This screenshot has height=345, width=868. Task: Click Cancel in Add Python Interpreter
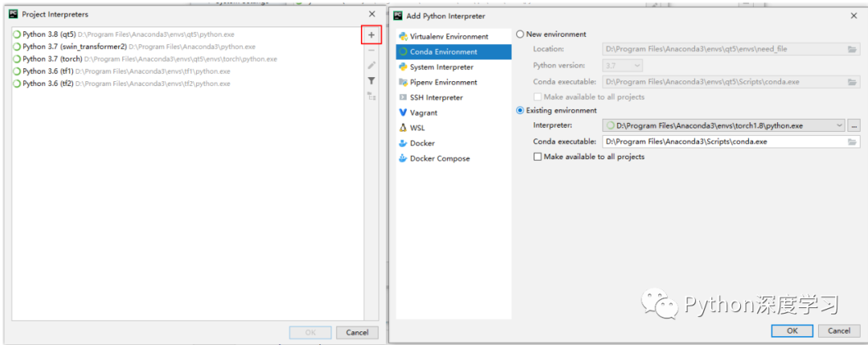click(x=839, y=331)
